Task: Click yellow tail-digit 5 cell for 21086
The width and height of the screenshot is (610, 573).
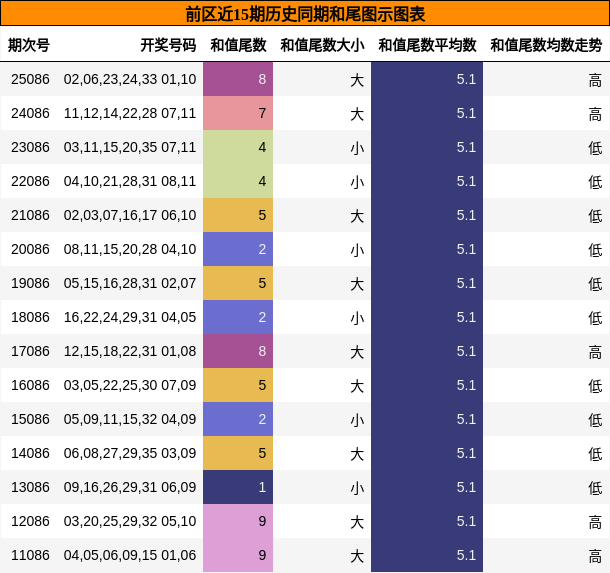Action: [x=238, y=215]
